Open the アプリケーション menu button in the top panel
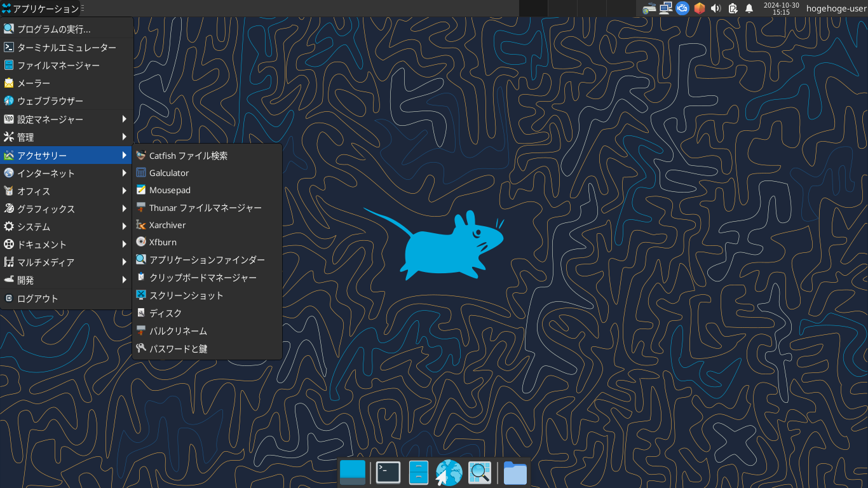Viewport: 868px width, 488px height. [x=41, y=8]
